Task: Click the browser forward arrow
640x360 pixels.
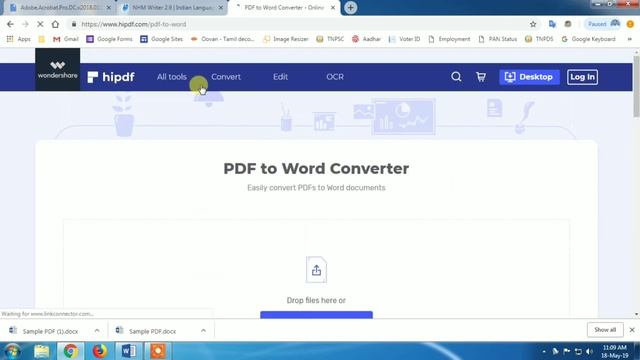Action: tap(25, 24)
